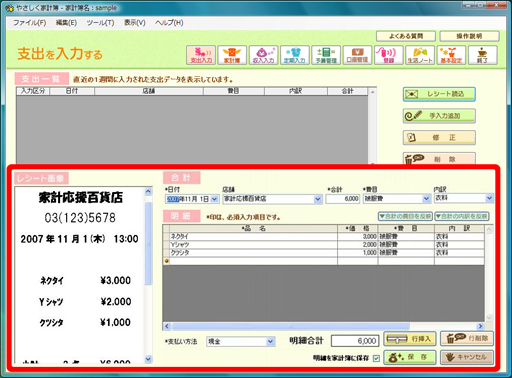Viewport: 512px width, 378px height.
Task: Open the 日付 date picker dropdown
Action: (215, 199)
